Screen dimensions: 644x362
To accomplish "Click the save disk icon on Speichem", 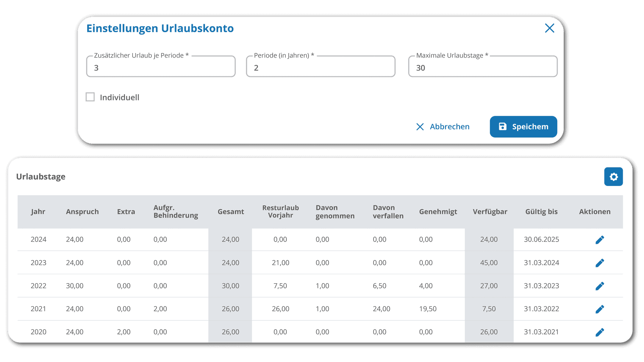I will point(503,126).
